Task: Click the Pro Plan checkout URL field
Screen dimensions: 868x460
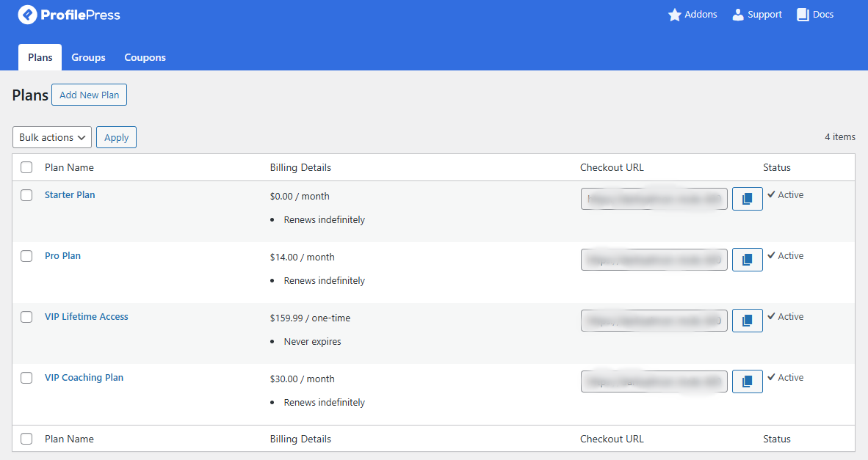Action: click(x=654, y=260)
